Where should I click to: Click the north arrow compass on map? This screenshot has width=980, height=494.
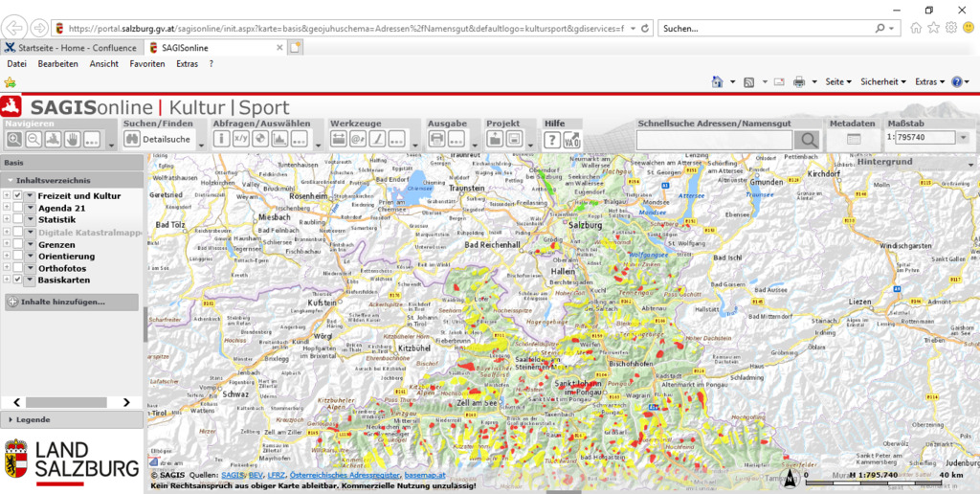point(790,480)
